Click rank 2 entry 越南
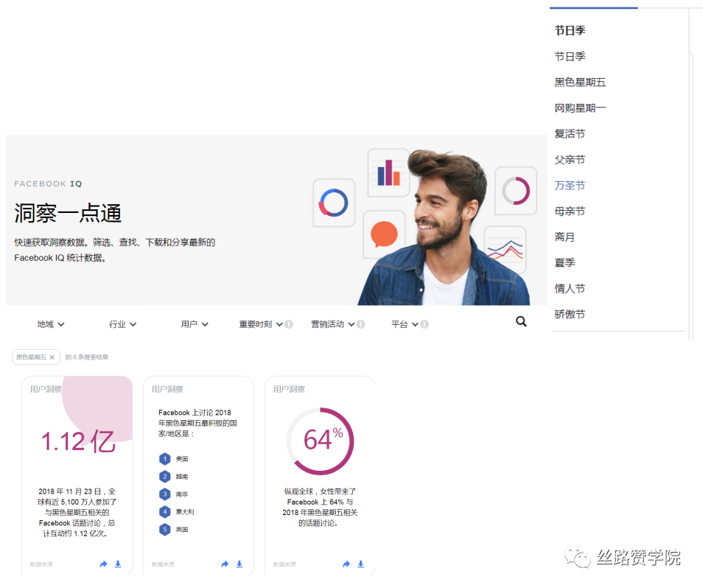The image size is (703, 588). [173, 477]
